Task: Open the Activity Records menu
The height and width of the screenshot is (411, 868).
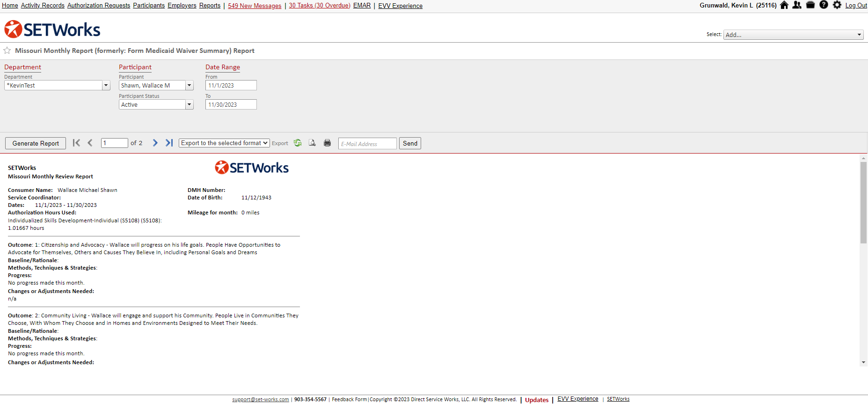Action: (43, 6)
